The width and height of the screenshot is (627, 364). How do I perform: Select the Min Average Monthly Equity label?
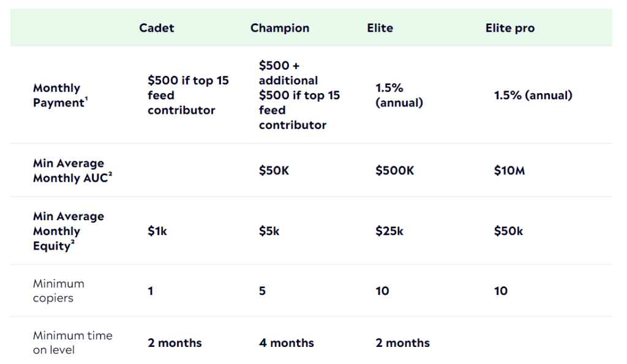69,231
